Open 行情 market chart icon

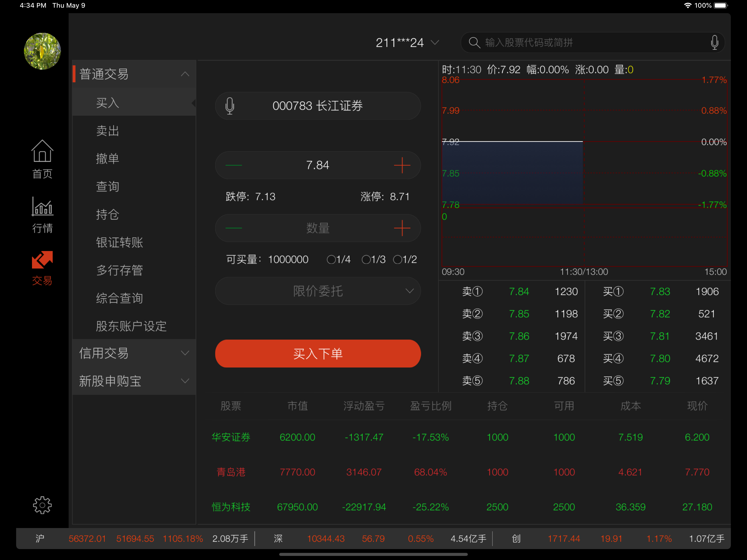click(x=42, y=215)
